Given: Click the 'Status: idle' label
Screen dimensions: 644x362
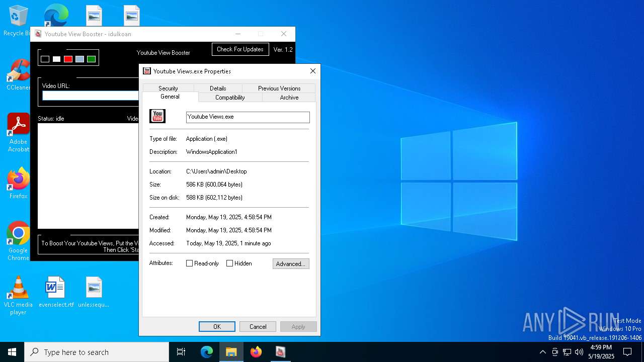Looking at the screenshot, I should pyautogui.click(x=51, y=119).
